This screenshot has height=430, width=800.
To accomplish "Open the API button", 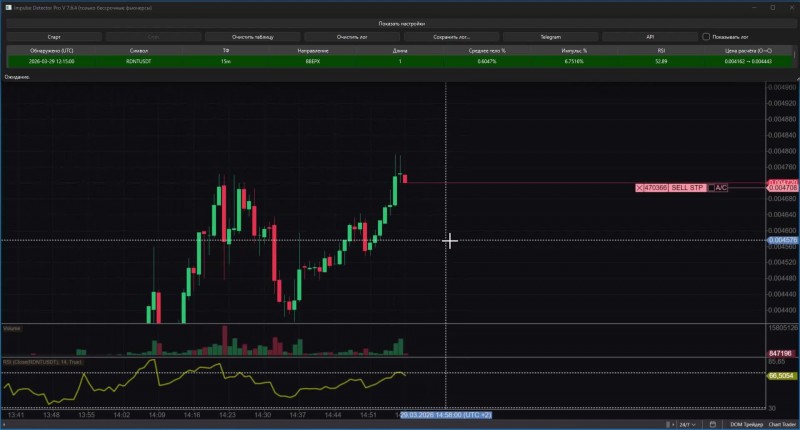I will [650, 37].
